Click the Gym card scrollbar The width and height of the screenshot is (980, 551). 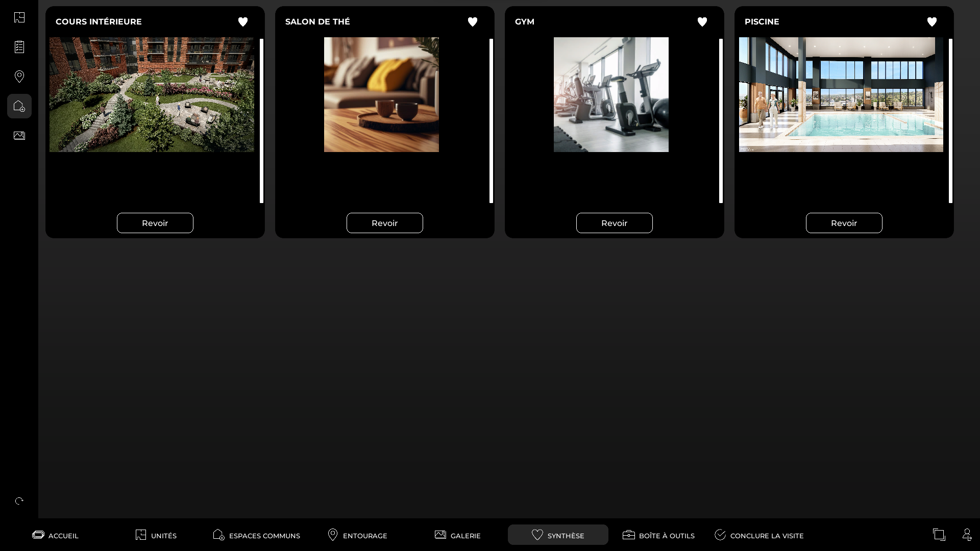coord(721,121)
